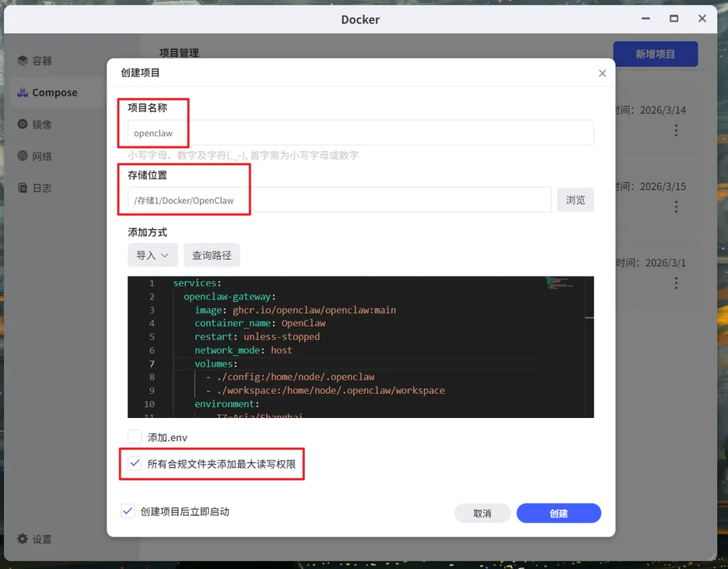Click the 'openclaw-gateway:' line in editor
728x569 pixels.
coord(229,297)
